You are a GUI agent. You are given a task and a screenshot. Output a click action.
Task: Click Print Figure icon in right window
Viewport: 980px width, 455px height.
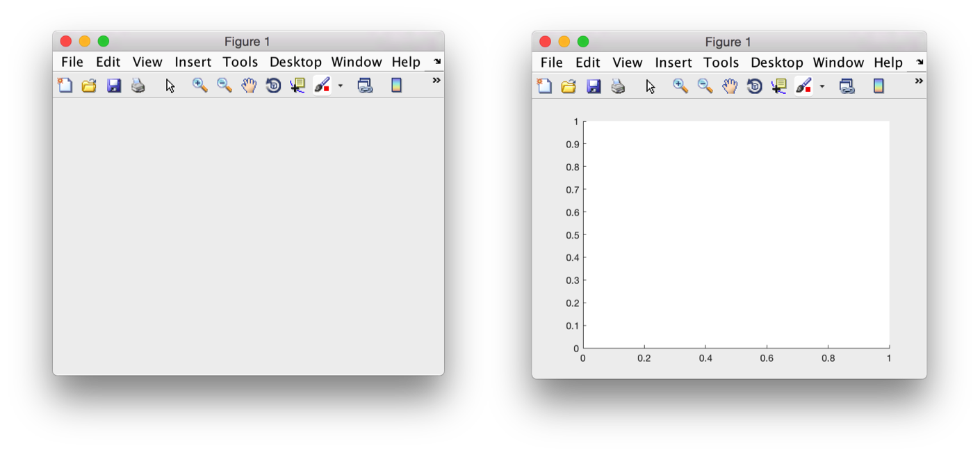[x=618, y=86]
